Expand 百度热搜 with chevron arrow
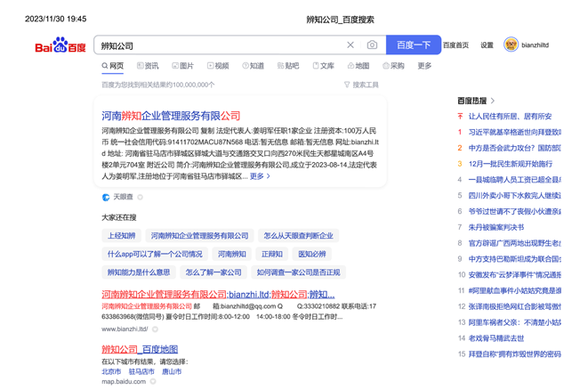 tap(493, 101)
